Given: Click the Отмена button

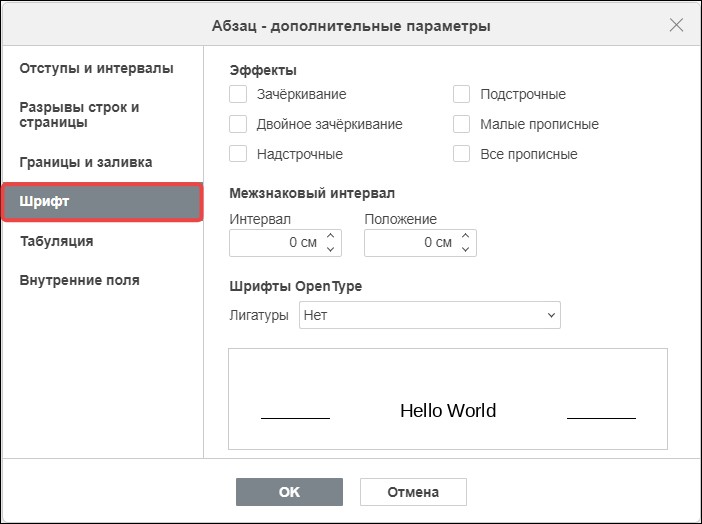Looking at the screenshot, I should (413, 492).
